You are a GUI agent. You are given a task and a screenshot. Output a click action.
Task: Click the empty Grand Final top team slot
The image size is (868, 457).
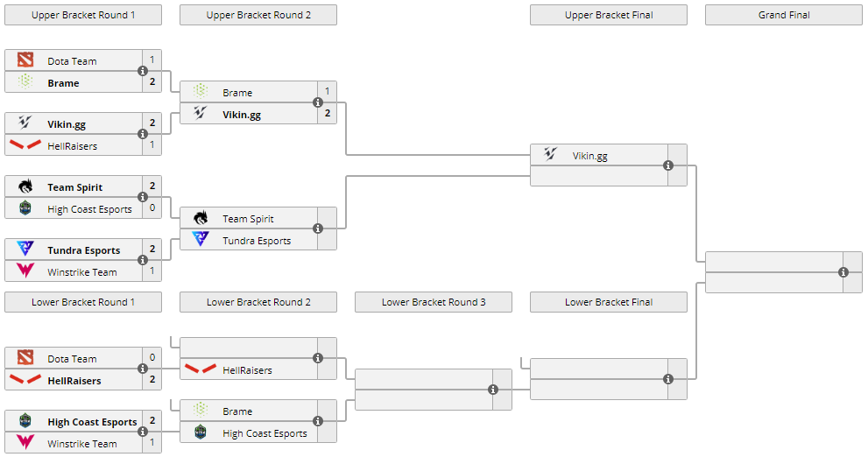tap(771, 262)
